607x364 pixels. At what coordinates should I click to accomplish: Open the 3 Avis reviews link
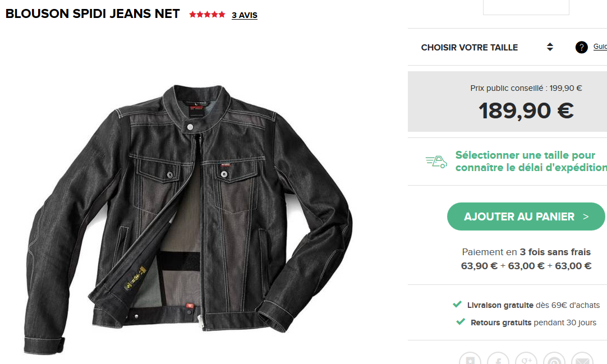point(244,15)
